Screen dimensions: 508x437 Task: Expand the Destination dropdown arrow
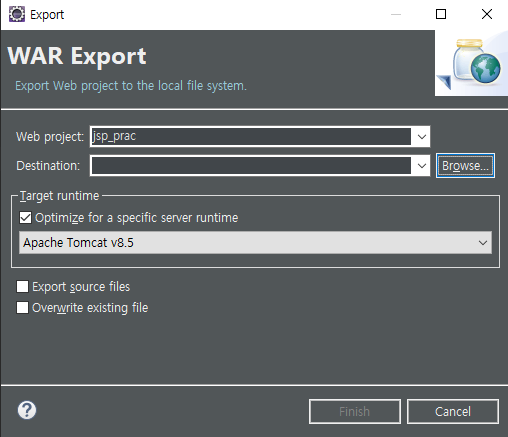coord(422,166)
